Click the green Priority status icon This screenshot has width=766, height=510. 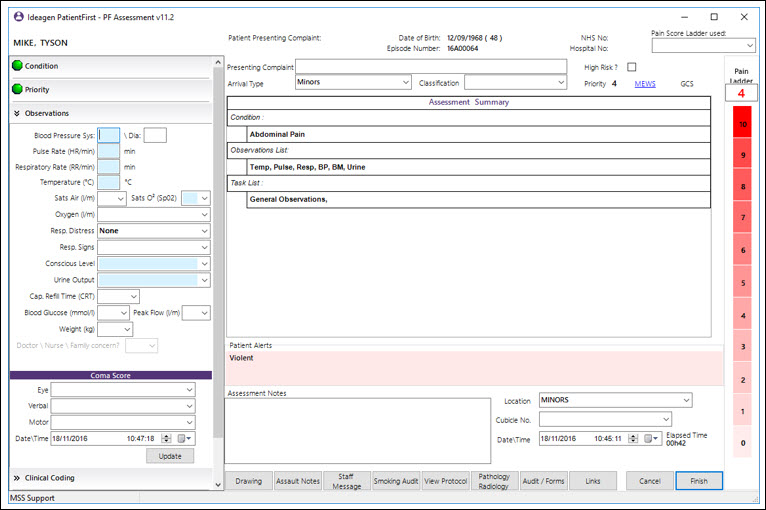pyautogui.click(x=18, y=89)
